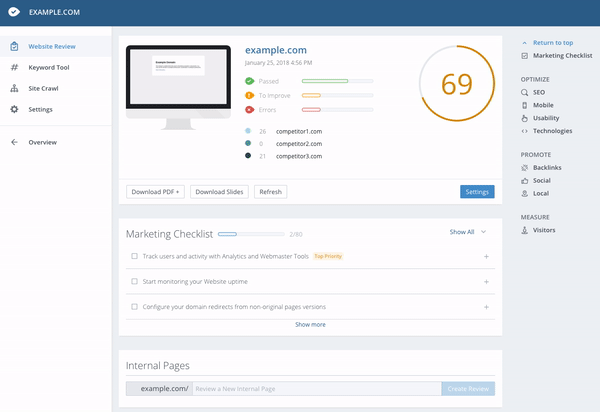Screen dimensions: 600x412
Task: Jump to Marketing Checklist in right menu
Action: point(561,56)
